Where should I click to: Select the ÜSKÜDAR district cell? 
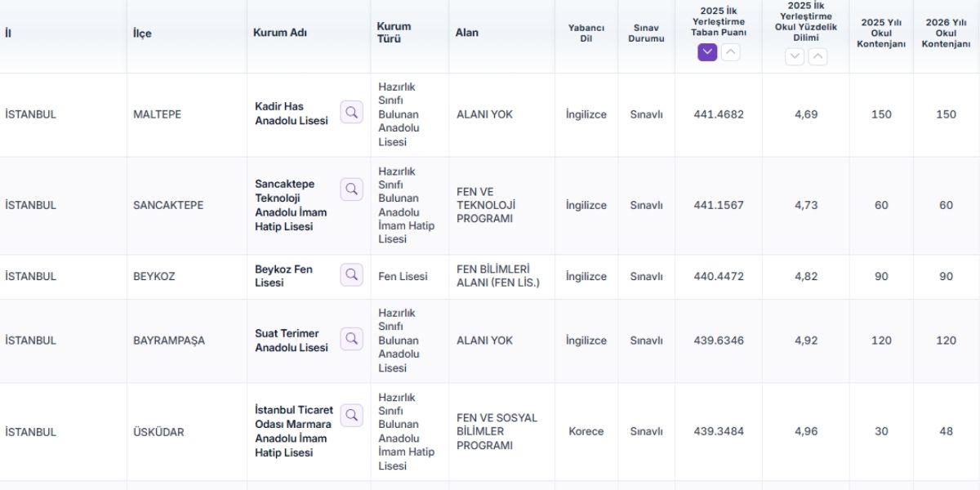(x=158, y=432)
